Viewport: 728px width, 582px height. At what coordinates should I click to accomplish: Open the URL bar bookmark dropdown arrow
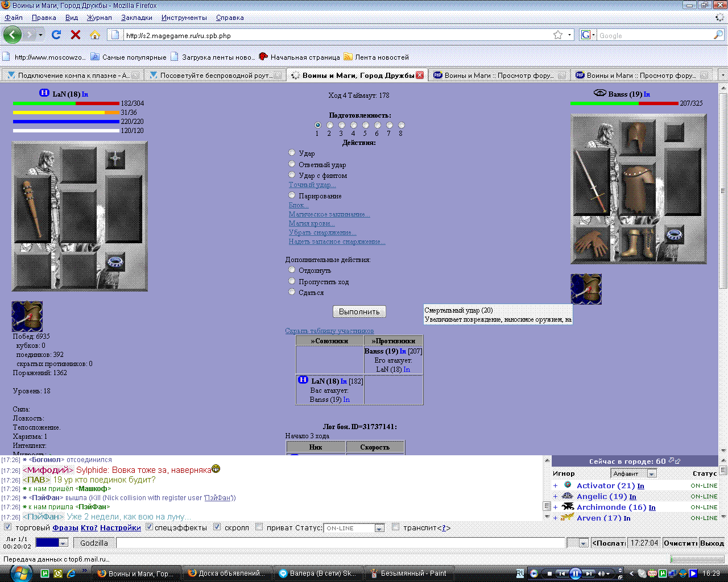[569, 35]
